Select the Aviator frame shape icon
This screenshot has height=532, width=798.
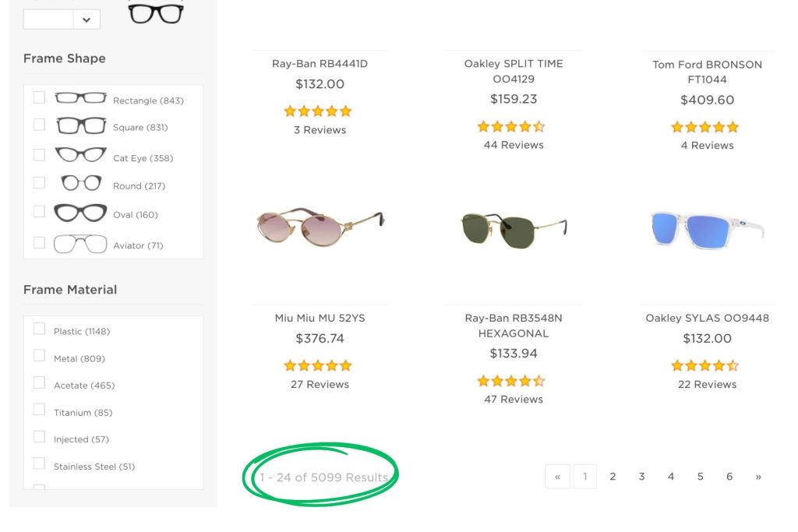pos(79,243)
